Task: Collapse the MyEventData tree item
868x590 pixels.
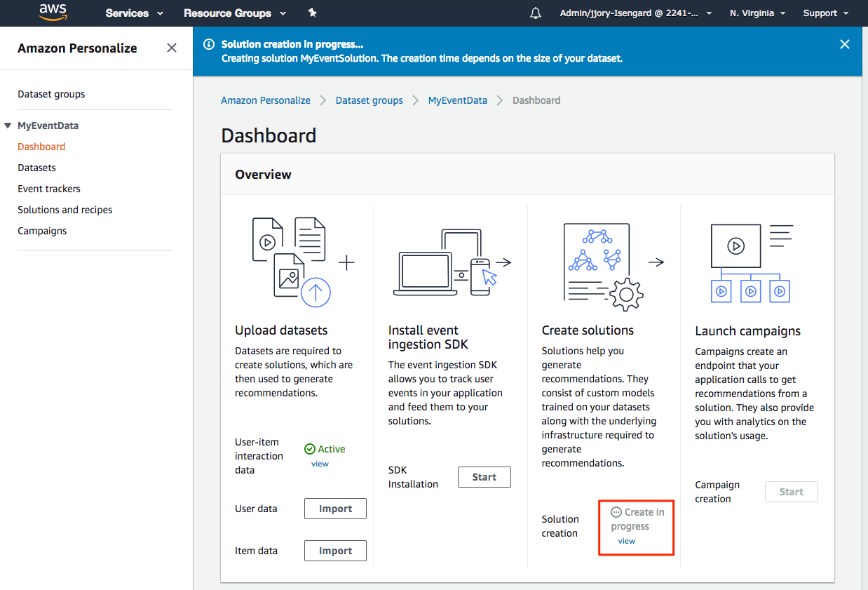Action: 8,125
